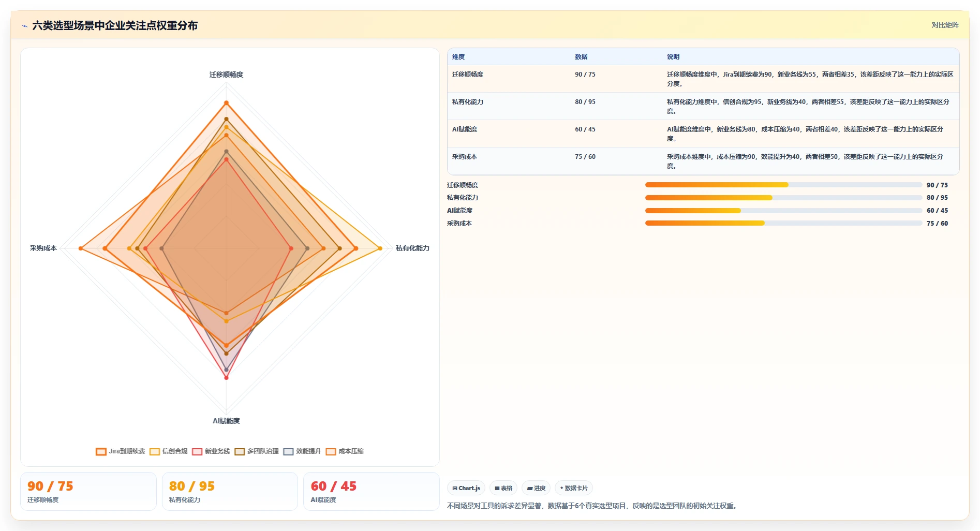Screen dimensions: 980x531
Task: Click the 表格 tag chip
Action: [x=503, y=488]
